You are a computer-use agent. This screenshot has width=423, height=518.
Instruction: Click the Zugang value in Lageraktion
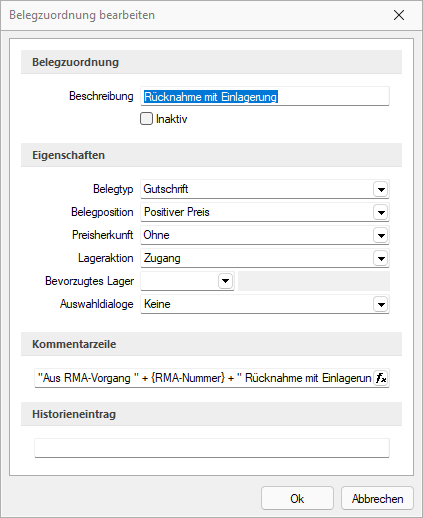pyautogui.click(x=162, y=258)
